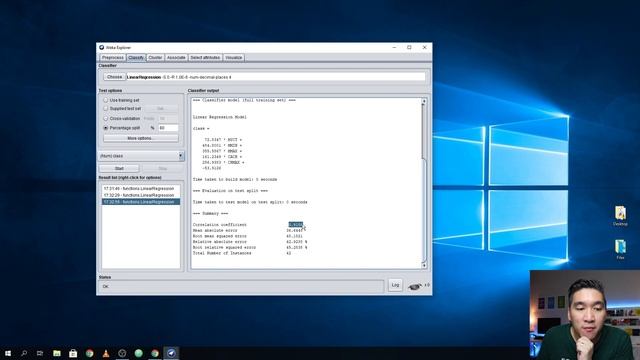Screen dimensions: 640x360
Task: Switch to the Visualize tab
Action: pos(234,58)
